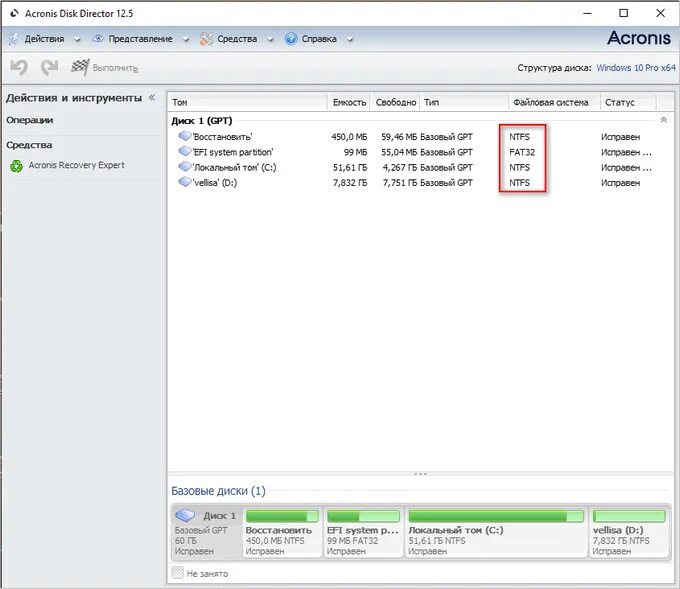Image resolution: width=680 pixels, height=589 pixels.
Task: Click the Выполнить checkered flag icon
Action: (80, 67)
